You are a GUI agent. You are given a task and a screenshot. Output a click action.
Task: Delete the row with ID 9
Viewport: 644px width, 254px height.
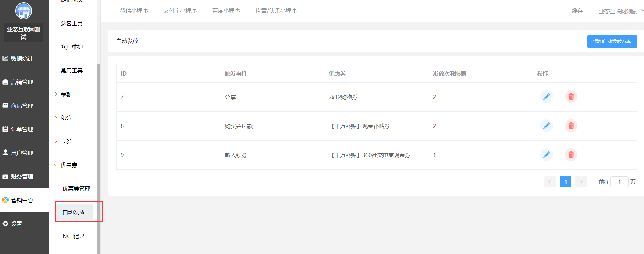[x=571, y=155]
